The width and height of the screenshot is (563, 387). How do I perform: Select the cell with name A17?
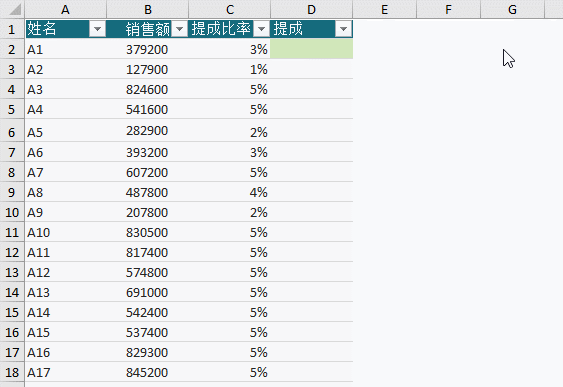point(66,372)
